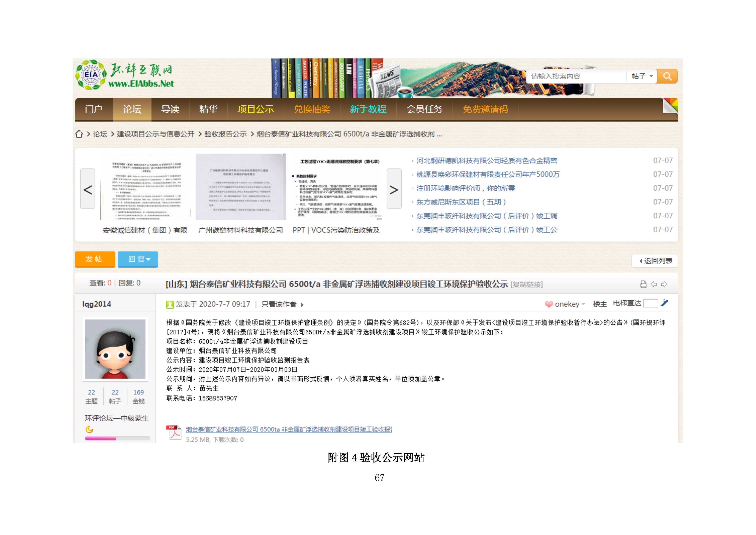
Task: Click 环评论坛—中级蒙生 user group
Action: coord(117,418)
